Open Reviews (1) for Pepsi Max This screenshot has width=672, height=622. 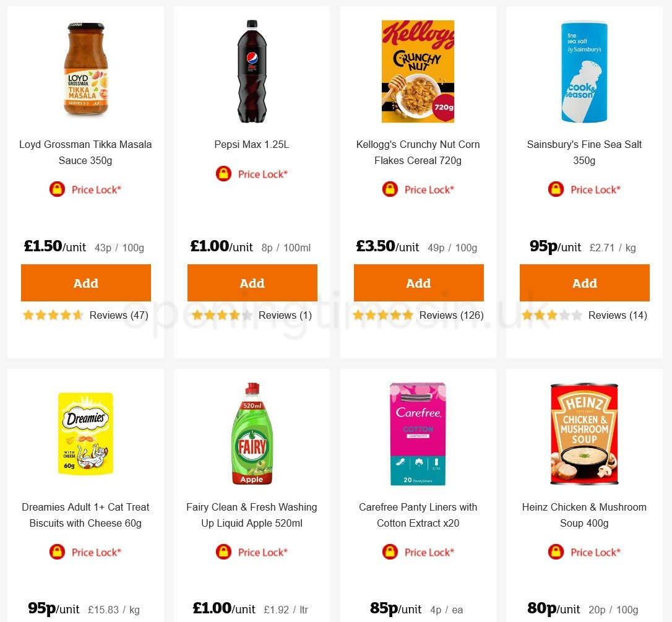pyautogui.click(x=285, y=315)
